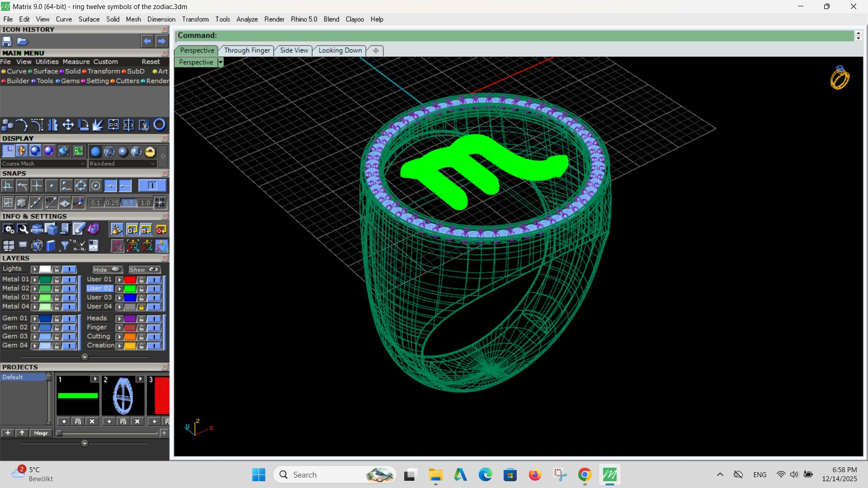Screen dimensions: 868x488
Task: Select the three-cubes icon in the tool row
Action: 7,125
